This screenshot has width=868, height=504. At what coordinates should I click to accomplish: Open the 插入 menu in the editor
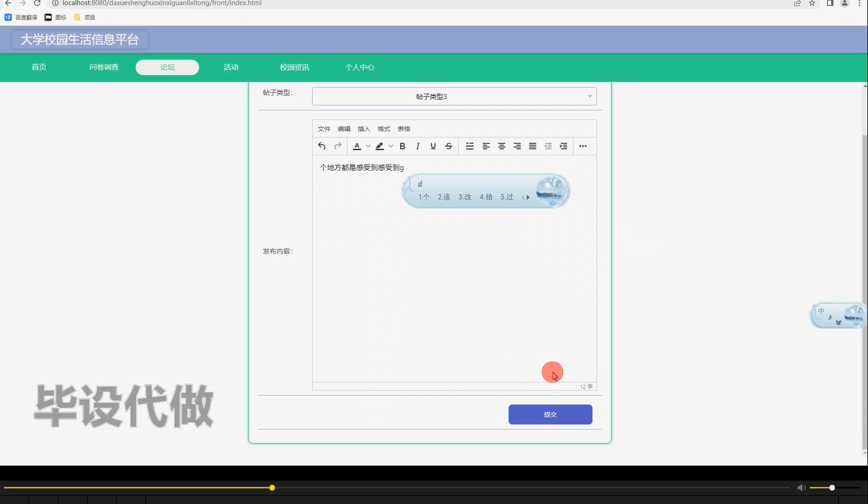point(364,128)
